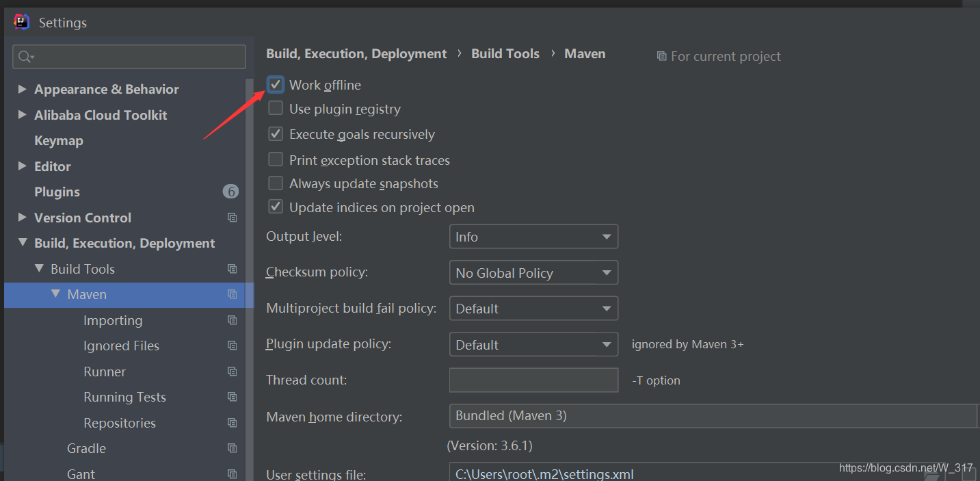Click the Maven breadcrumb
The height and width of the screenshot is (481, 980).
[x=585, y=53]
